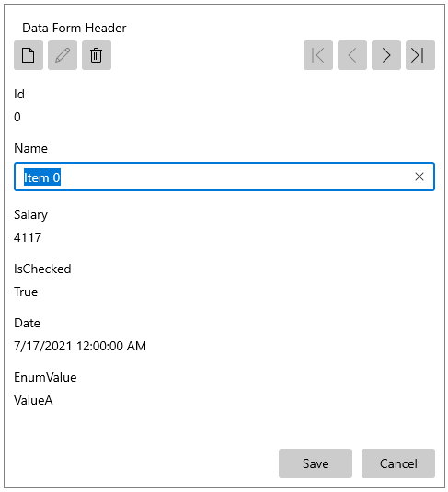
Task: Go to the previous record
Action: (352, 55)
